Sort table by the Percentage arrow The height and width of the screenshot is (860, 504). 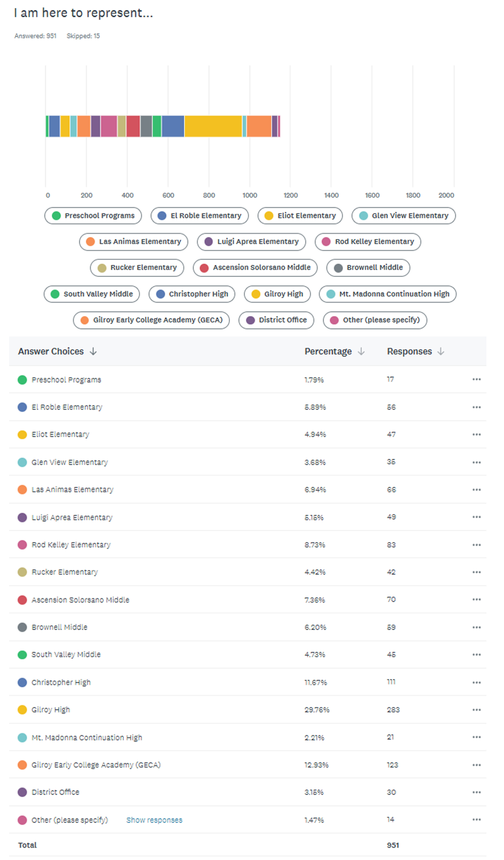(361, 351)
